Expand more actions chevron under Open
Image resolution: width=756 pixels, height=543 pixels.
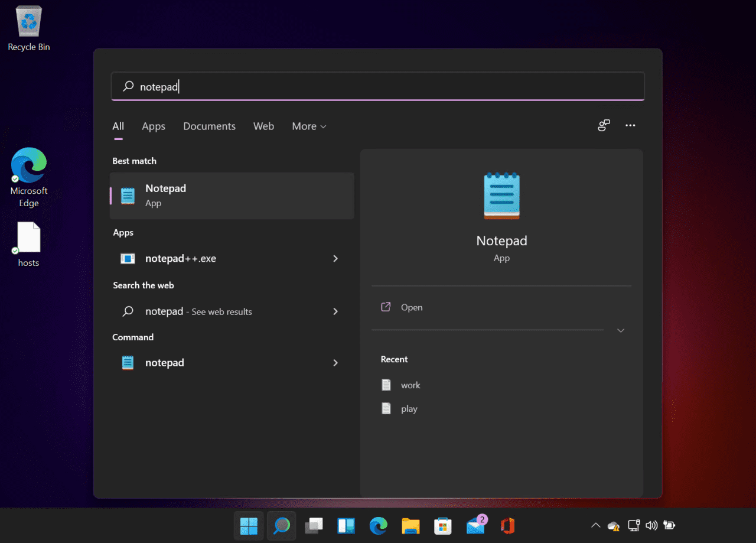[621, 330]
